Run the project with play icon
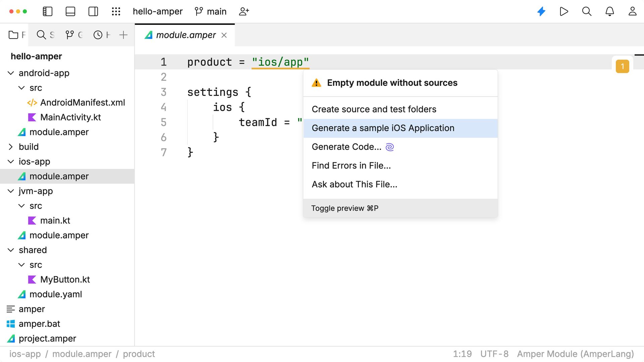Image resolution: width=644 pixels, height=362 pixels. [564, 11]
